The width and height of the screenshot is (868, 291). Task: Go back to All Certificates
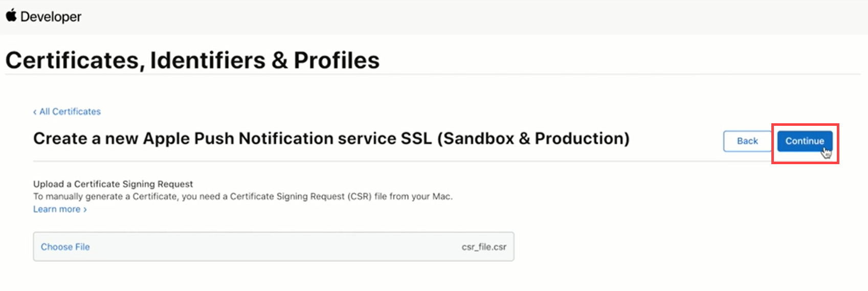(70, 111)
